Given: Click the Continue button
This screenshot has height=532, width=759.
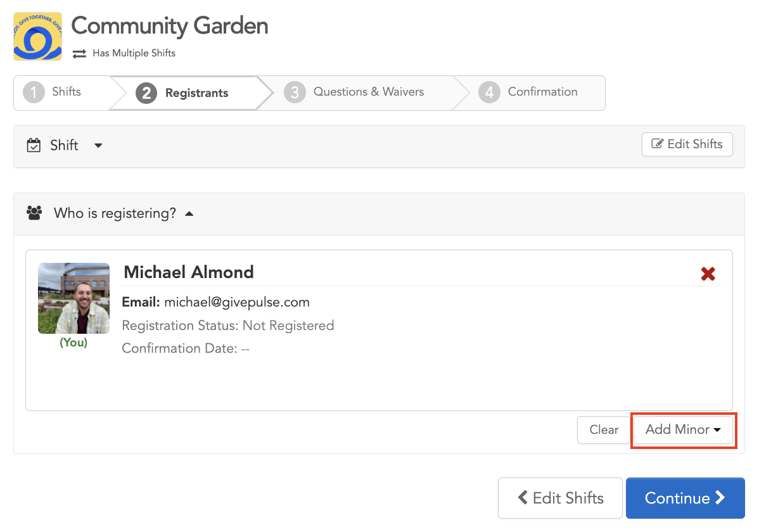Looking at the screenshot, I should coord(685,498).
